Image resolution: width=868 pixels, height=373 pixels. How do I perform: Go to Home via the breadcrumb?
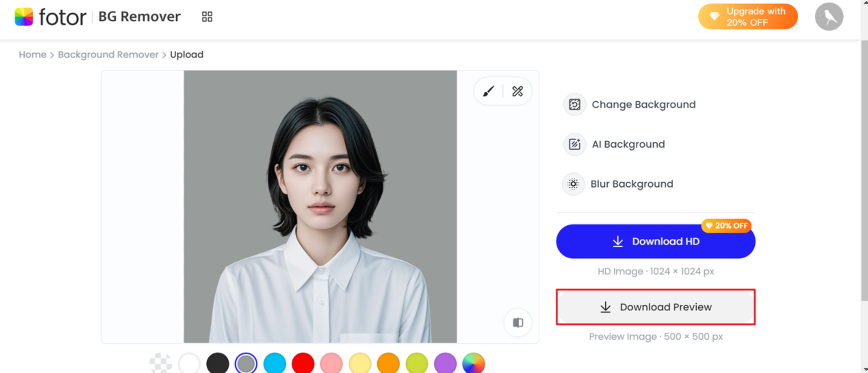point(32,54)
